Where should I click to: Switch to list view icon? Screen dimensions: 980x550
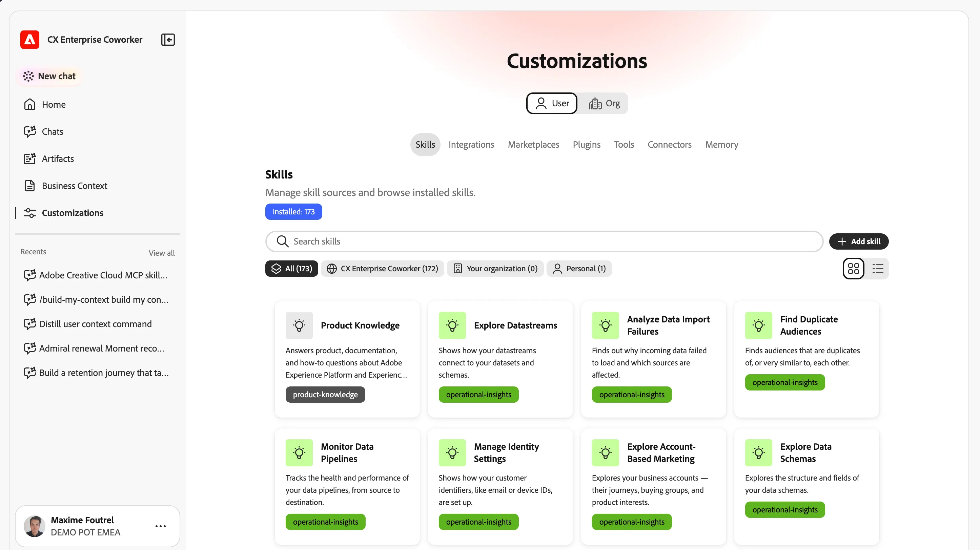(x=878, y=269)
